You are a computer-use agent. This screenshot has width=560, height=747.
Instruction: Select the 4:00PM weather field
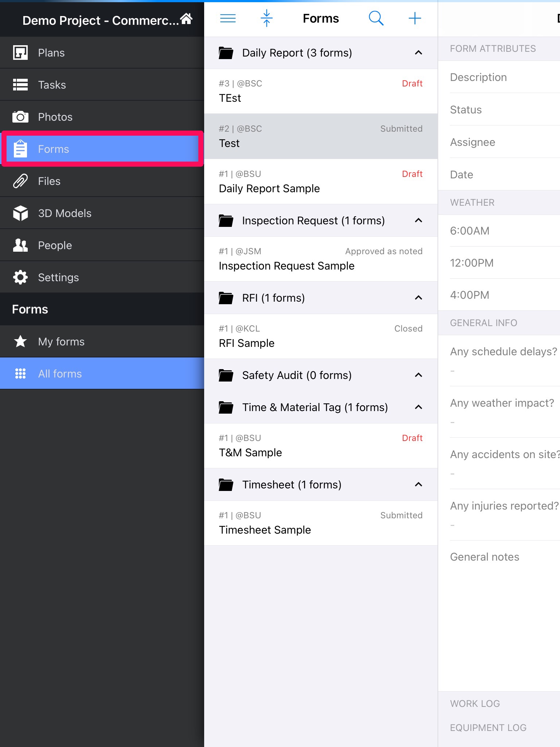click(499, 295)
